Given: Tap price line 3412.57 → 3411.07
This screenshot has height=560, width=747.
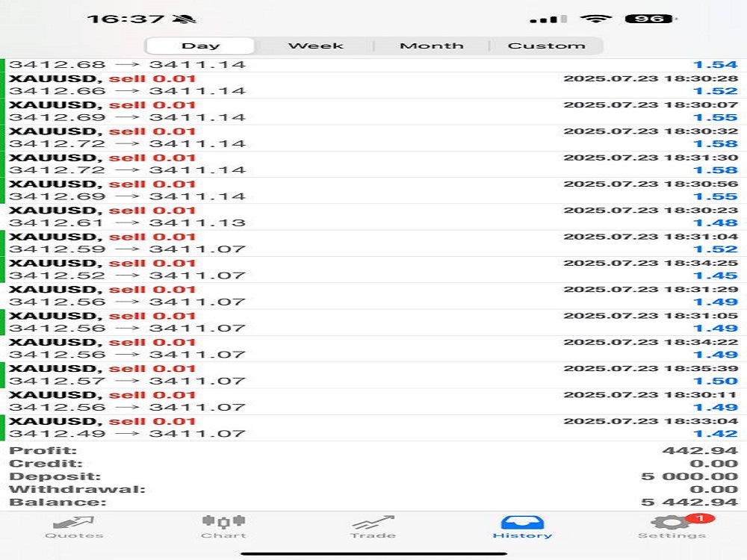Looking at the screenshot, I should (x=127, y=381).
